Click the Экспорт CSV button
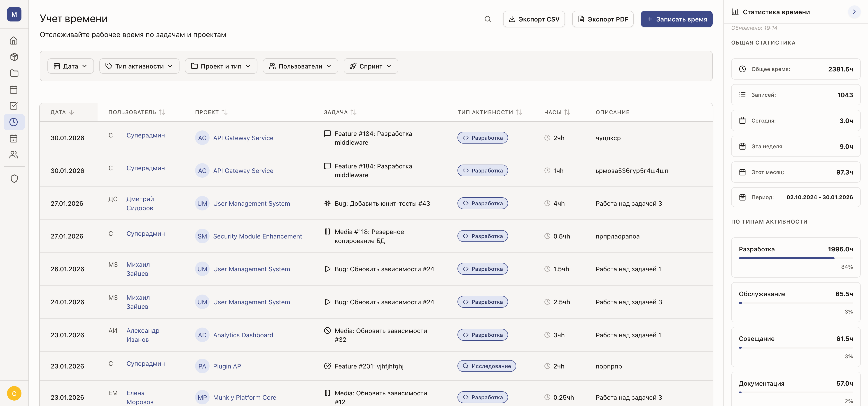This screenshot has width=868, height=406. [x=534, y=19]
